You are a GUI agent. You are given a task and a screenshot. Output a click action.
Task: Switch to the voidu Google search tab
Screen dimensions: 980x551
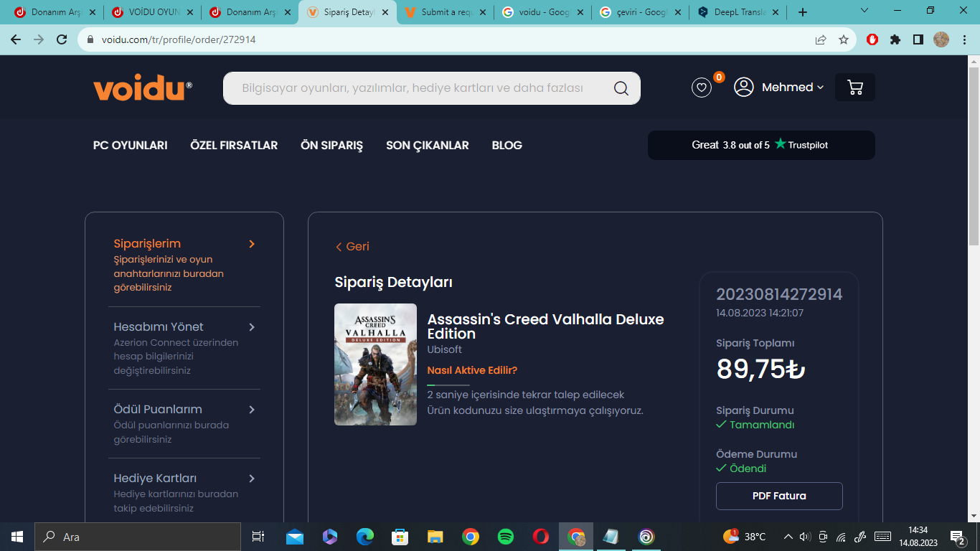coord(542,12)
